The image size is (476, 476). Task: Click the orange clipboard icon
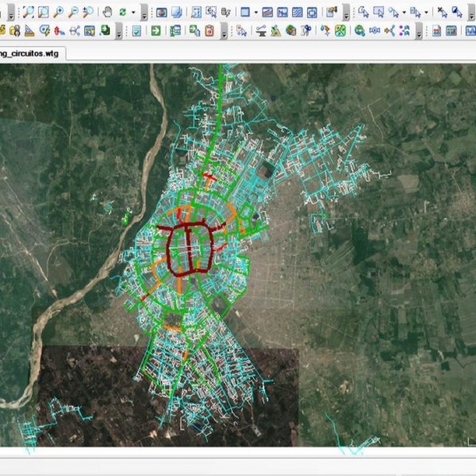pyautogui.click(x=209, y=31)
